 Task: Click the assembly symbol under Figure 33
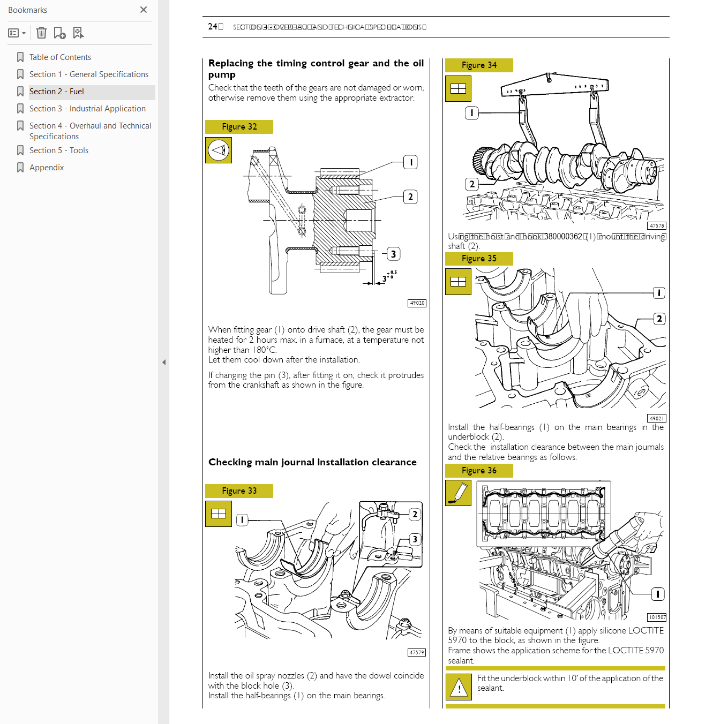tap(219, 514)
